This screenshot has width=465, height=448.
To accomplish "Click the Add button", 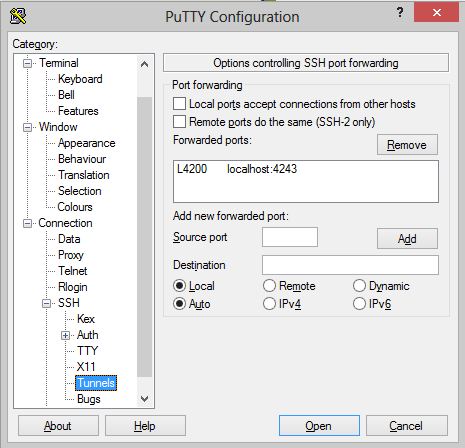I will (x=407, y=239).
